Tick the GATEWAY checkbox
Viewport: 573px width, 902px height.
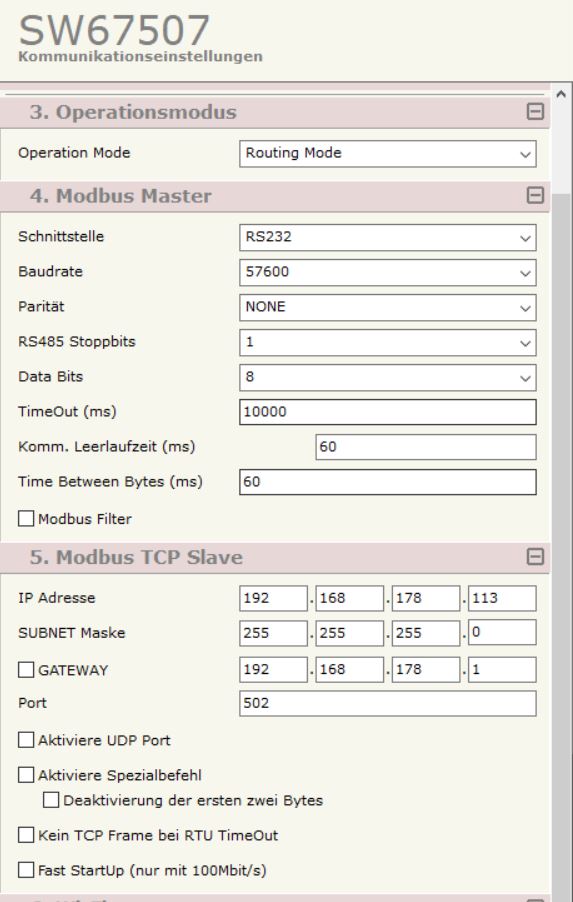coord(26,670)
